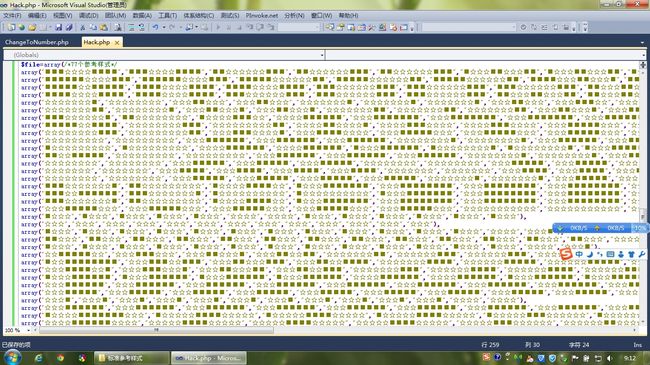Click the Hack.php Microsoft taskbar button
This screenshot has height=365, width=650.
click(x=209, y=358)
